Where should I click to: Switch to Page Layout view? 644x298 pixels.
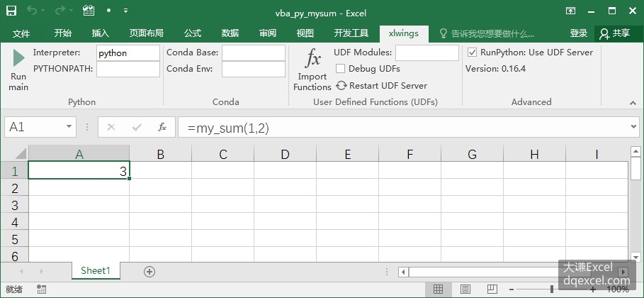465,289
